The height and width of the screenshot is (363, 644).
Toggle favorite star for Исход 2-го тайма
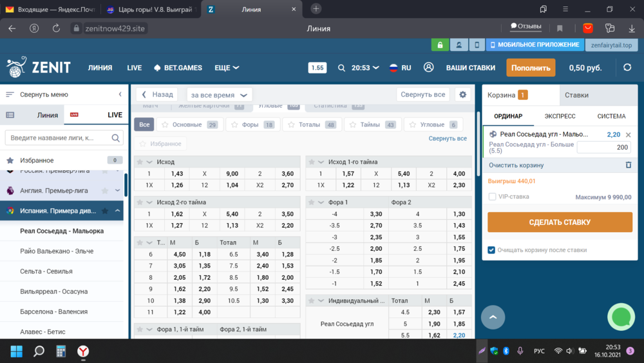point(140,202)
